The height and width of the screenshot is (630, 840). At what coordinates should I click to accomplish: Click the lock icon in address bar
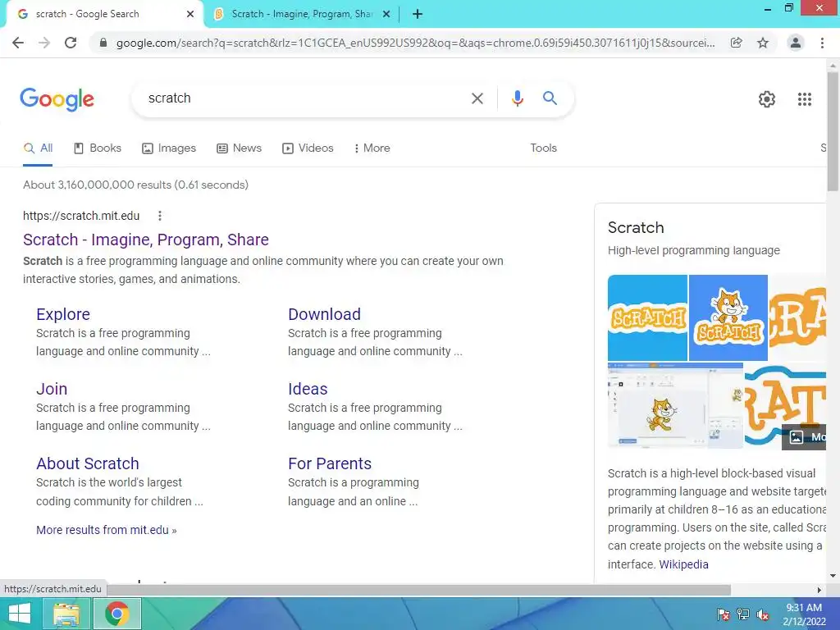(x=103, y=43)
